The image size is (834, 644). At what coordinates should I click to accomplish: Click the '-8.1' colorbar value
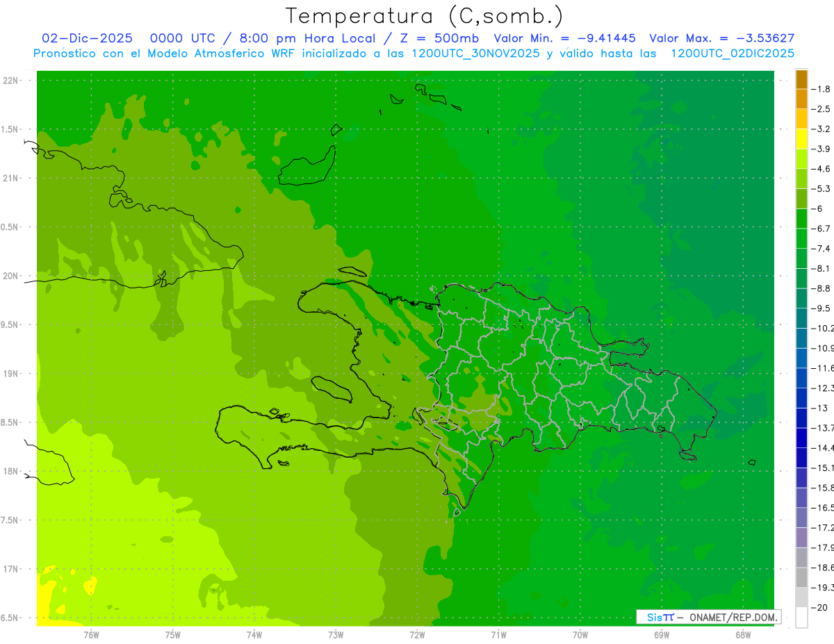click(821, 268)
